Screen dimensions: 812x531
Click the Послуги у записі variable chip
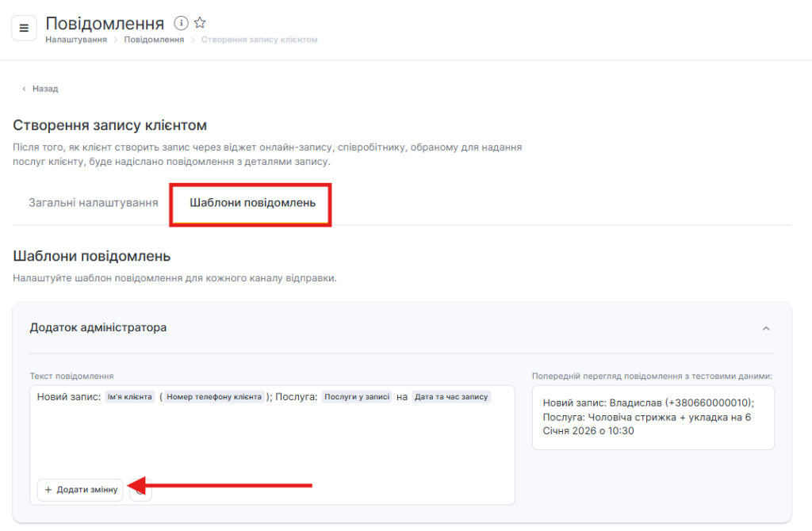point(356,397)
